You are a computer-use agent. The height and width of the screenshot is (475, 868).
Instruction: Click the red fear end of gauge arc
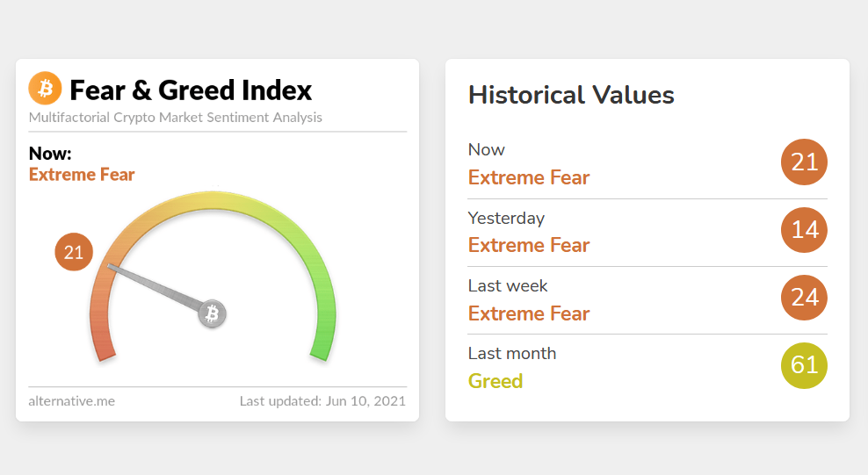[102, 338]
